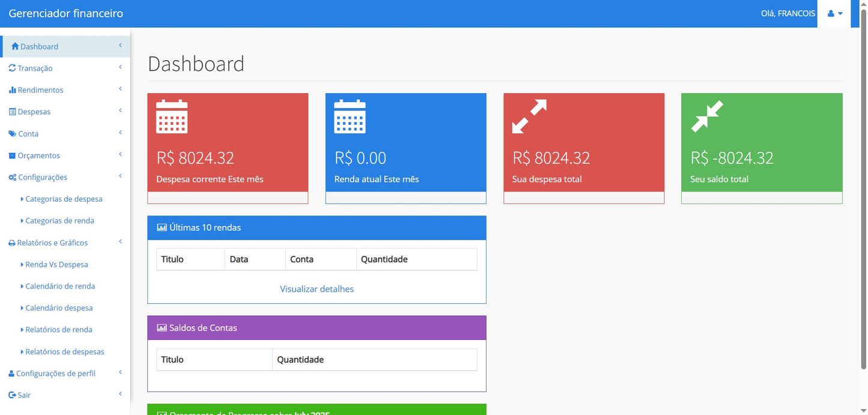This screenshot has height=415, width=868.
Task: Select the red Despesa corrente card
Action: point(227,144)
